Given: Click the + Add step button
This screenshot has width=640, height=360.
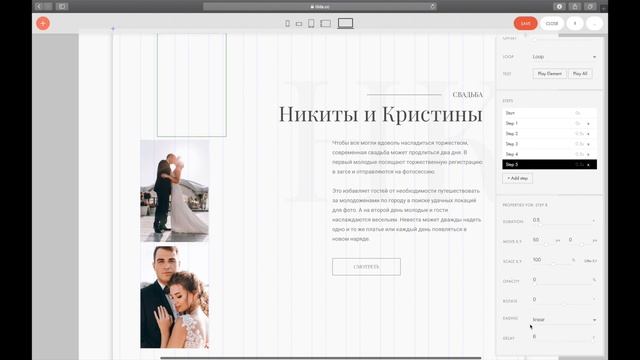Looking at the screenshot, I should point(517,178).
